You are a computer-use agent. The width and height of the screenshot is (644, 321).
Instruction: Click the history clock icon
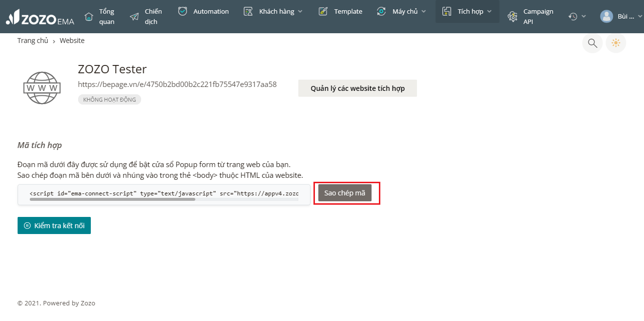[573, 17]
